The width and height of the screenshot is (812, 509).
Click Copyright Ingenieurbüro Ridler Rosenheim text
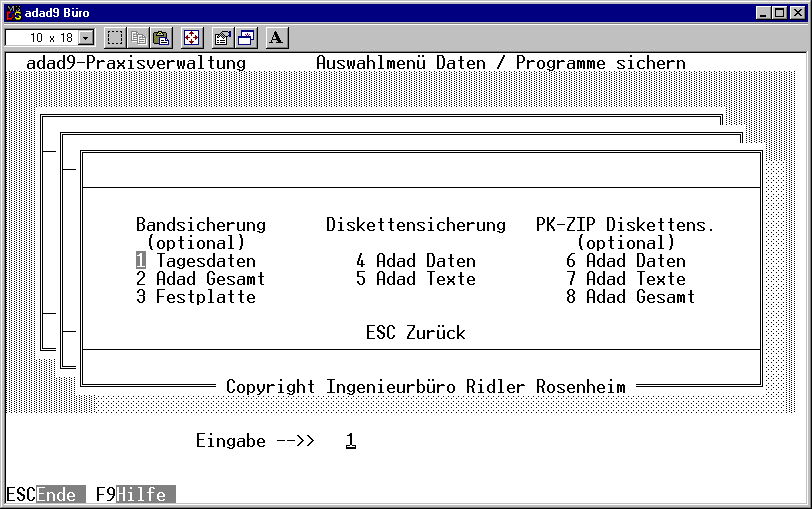pyautogui.click(x=426, y=387)
